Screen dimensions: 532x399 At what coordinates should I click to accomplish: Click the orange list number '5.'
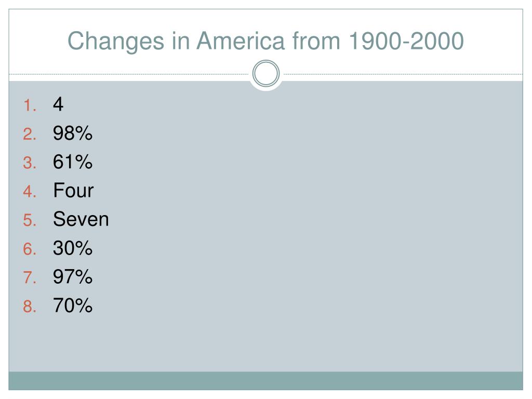click(30, 220)
